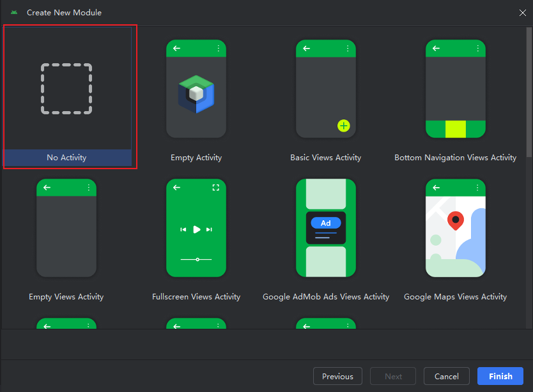Click the 'No Activity' label
533x392 pixels.
click(66, 158)
